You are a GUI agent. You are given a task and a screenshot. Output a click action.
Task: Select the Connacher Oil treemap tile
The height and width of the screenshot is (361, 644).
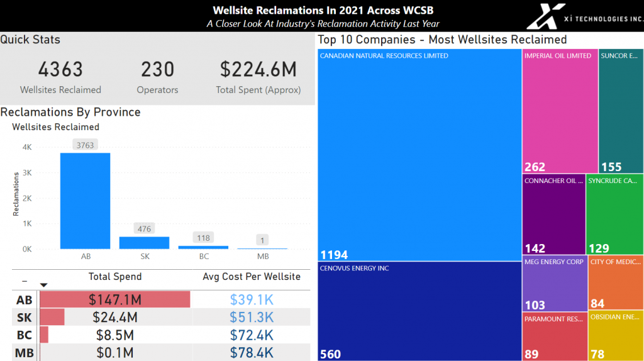click(x=553, y=214)
